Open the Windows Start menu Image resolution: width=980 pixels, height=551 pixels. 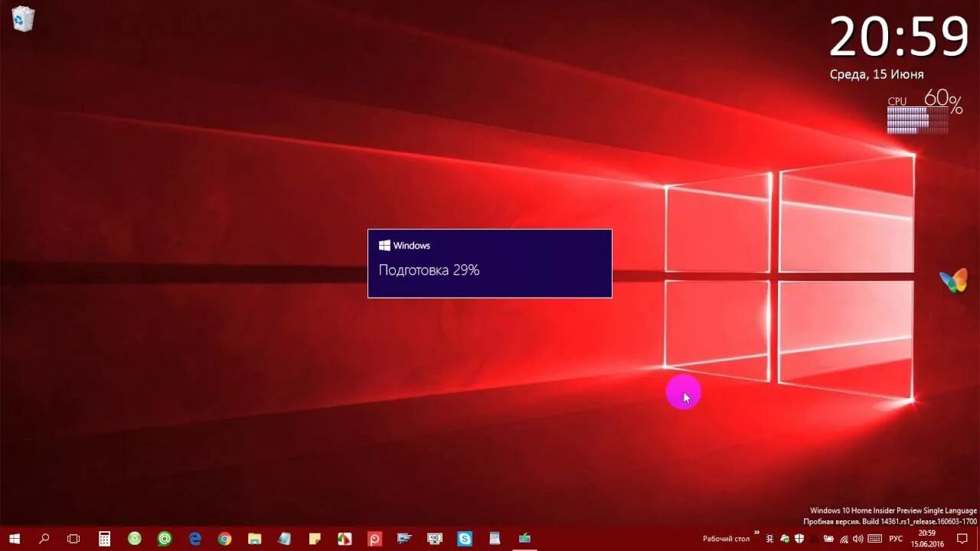click(15, 539)
